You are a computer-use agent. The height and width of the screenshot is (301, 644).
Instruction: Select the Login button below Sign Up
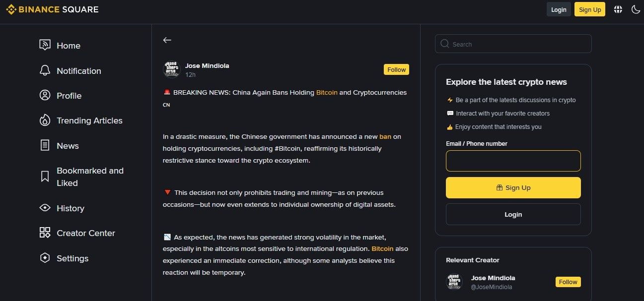coord(513,214)
